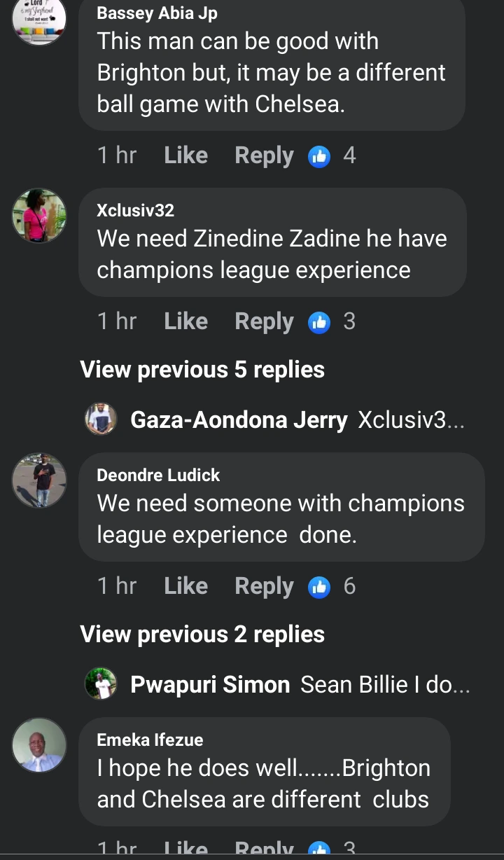Like Bassey Abia Jp's comment

pos(185,155)
